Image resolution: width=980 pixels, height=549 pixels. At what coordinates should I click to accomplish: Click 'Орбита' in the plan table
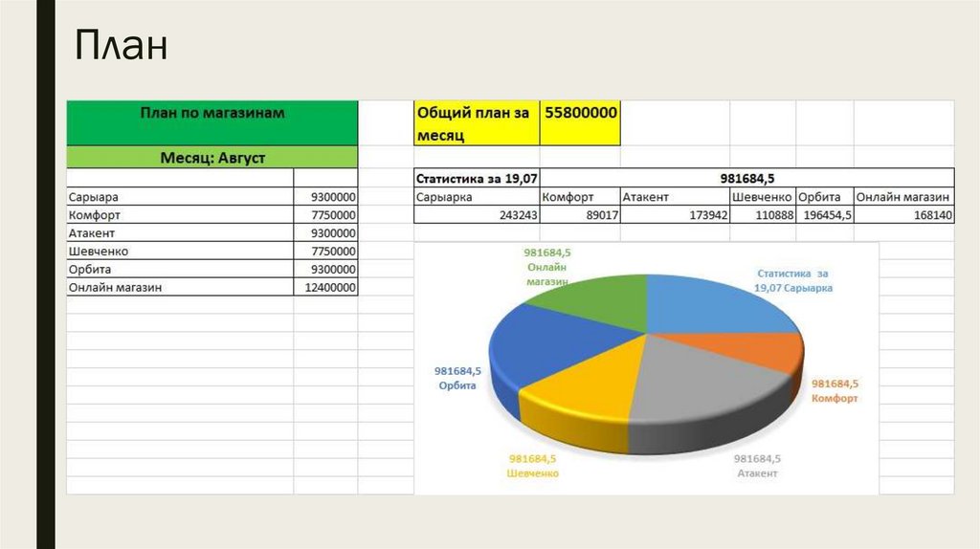(90, 269)
